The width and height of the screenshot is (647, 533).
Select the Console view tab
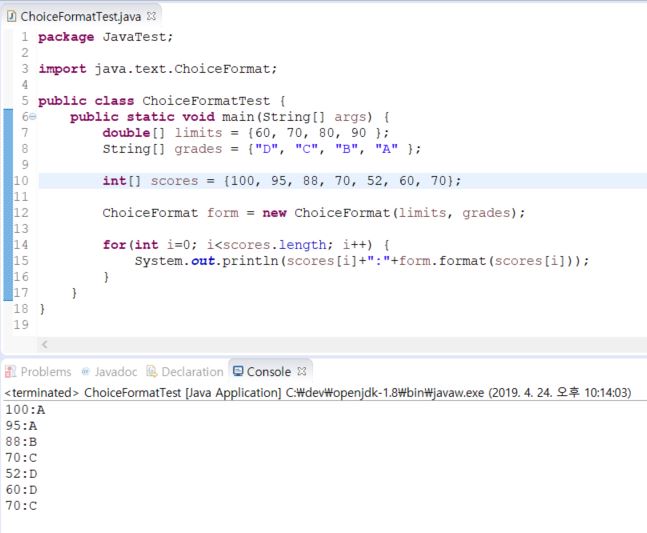coord(269,372)
